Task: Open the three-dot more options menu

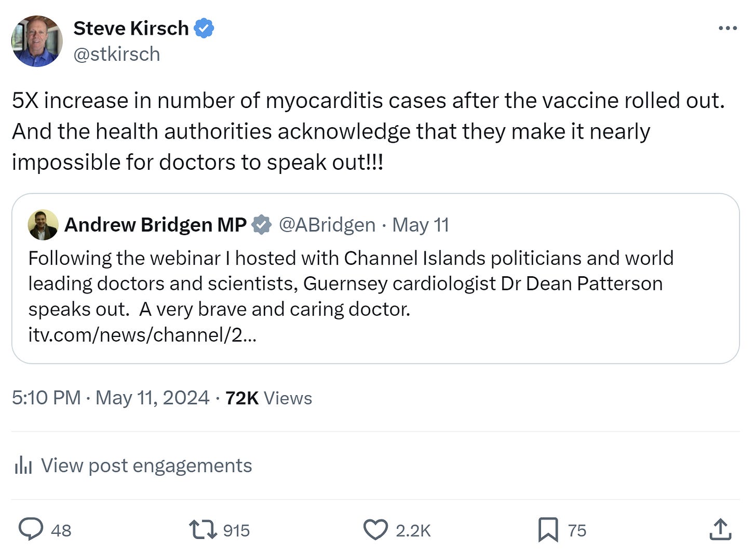Action: (727, 28)
